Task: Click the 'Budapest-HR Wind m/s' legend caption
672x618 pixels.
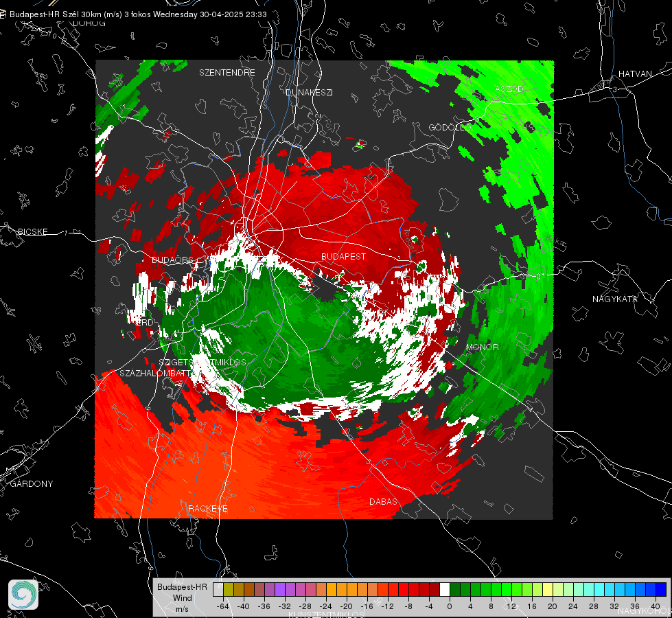Action: pos(182,598)
